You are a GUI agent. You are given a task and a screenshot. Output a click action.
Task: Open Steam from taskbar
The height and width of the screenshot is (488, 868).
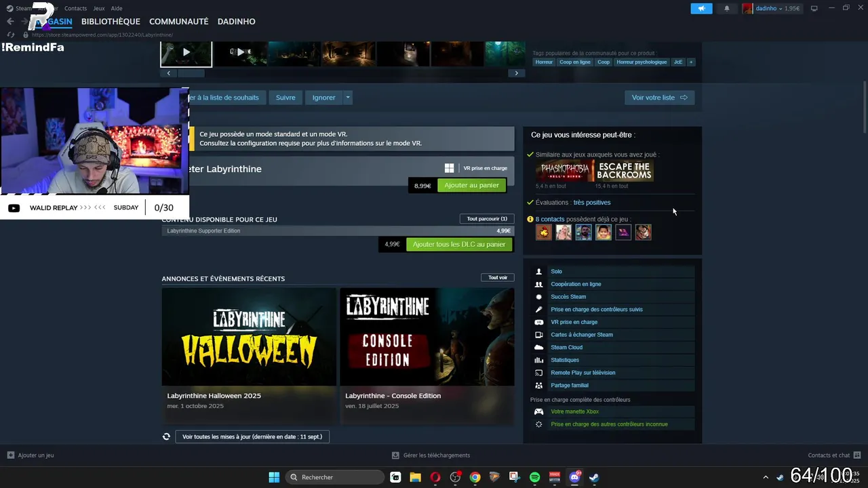pos(594,477)
